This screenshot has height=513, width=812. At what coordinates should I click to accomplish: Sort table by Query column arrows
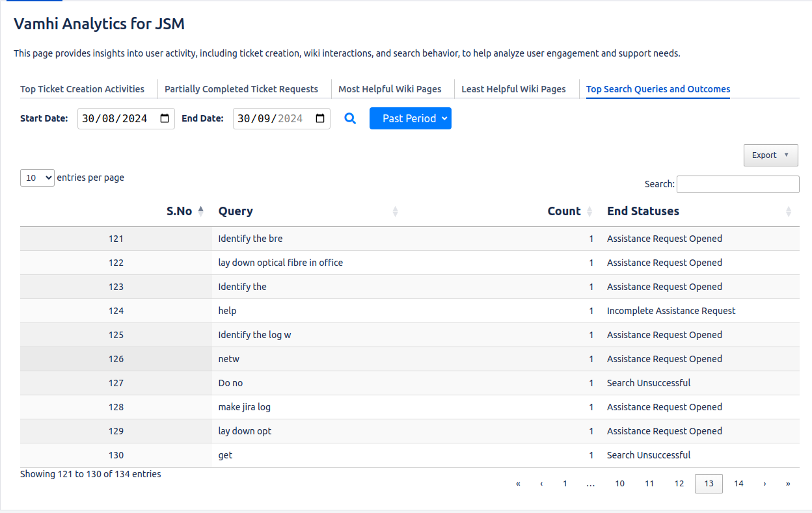coord(395,211)
